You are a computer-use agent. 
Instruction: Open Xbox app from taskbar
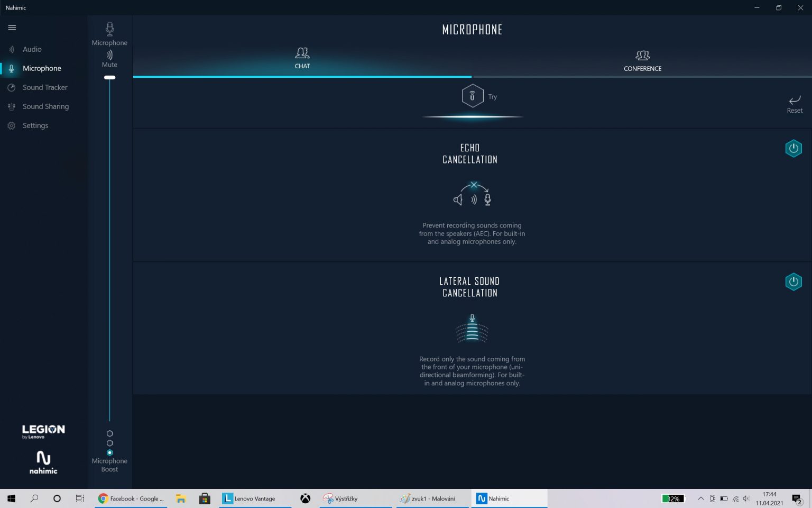pyautogui.click(x=305, y=498)
